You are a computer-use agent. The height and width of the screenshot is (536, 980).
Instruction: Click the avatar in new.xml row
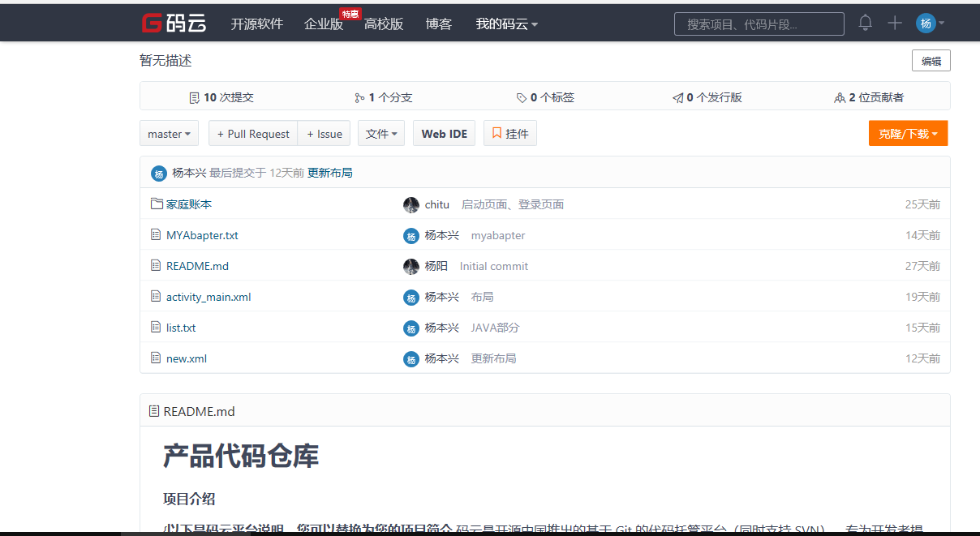coord(411,358)
